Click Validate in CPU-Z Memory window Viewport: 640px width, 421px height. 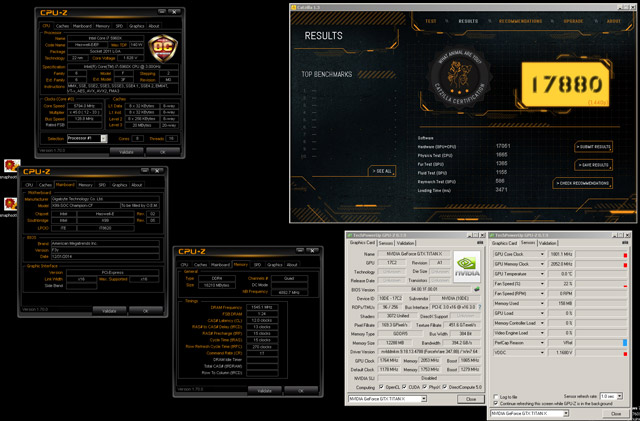[x=264, y=391]
